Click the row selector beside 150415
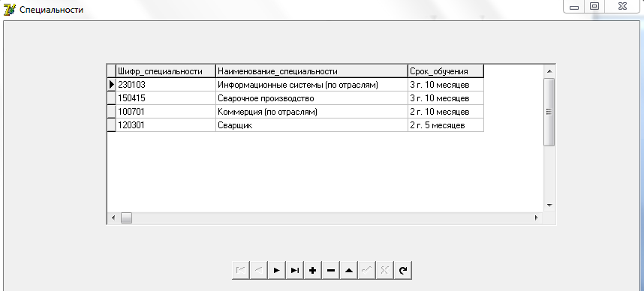 pyautogui.click(x=111, y=98)
